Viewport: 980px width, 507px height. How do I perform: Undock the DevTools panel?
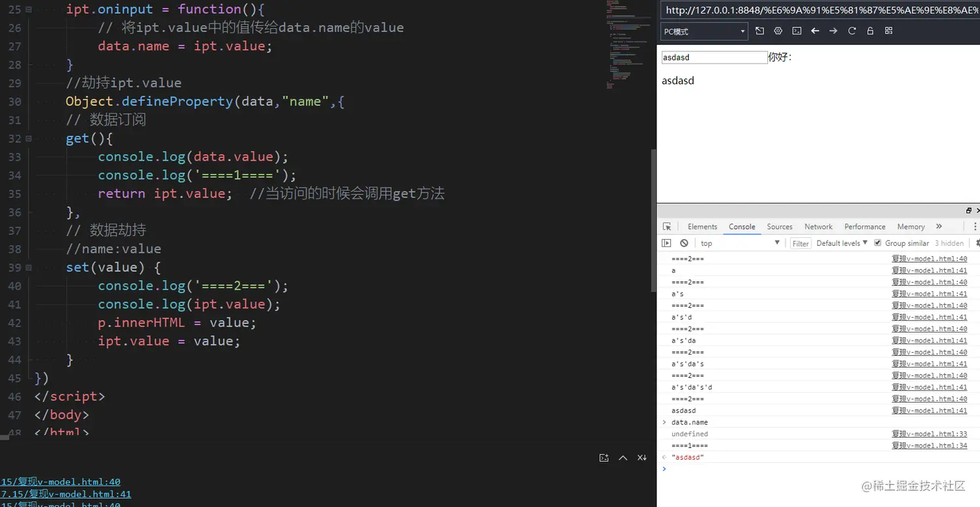coord(969,211)
